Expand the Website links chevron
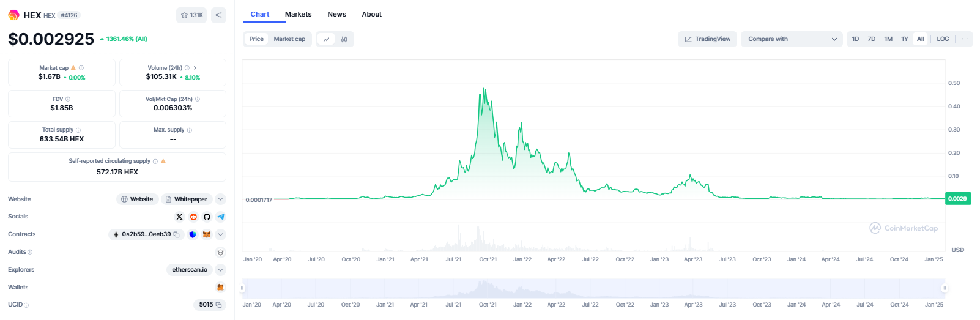 221,199
